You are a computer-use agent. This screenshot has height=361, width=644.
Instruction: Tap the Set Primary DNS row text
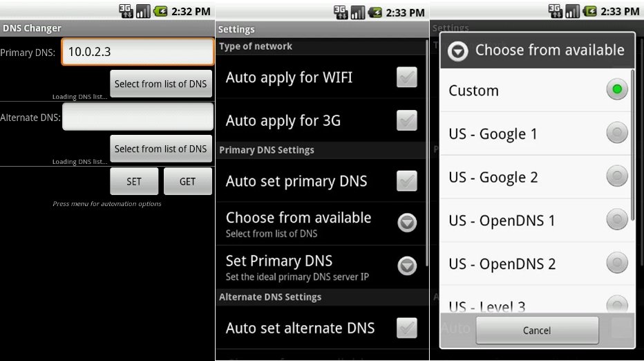[297, 268]
